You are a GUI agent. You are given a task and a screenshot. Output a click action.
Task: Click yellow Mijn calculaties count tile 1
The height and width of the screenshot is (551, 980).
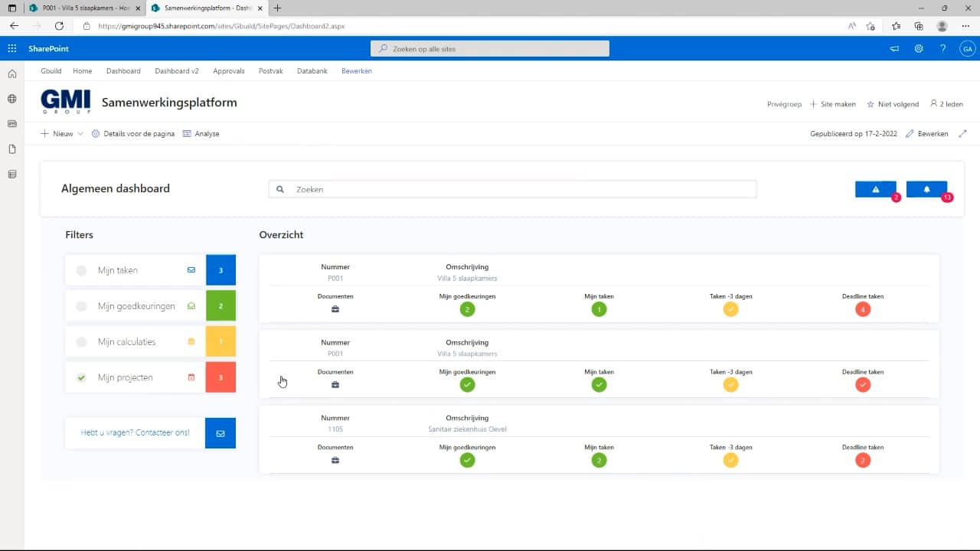click(220, 341)
